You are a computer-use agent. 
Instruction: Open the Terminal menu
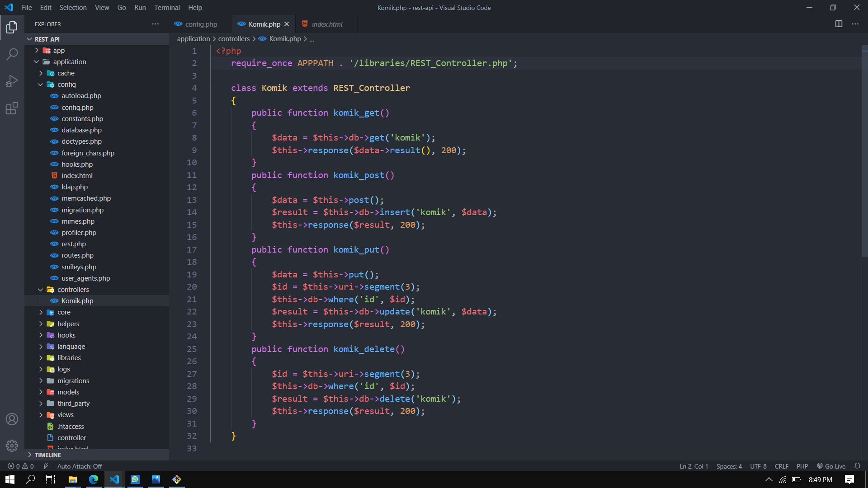click(x=167, y=8)
